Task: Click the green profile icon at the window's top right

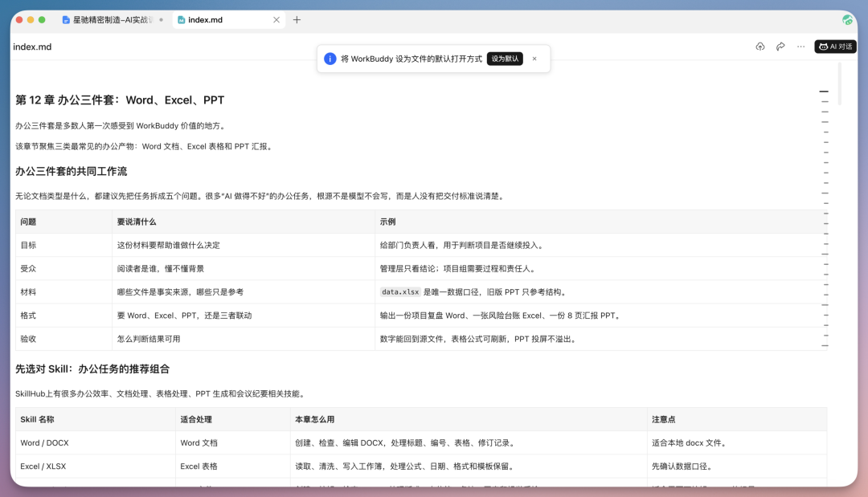Action: (x=847, y=20)
